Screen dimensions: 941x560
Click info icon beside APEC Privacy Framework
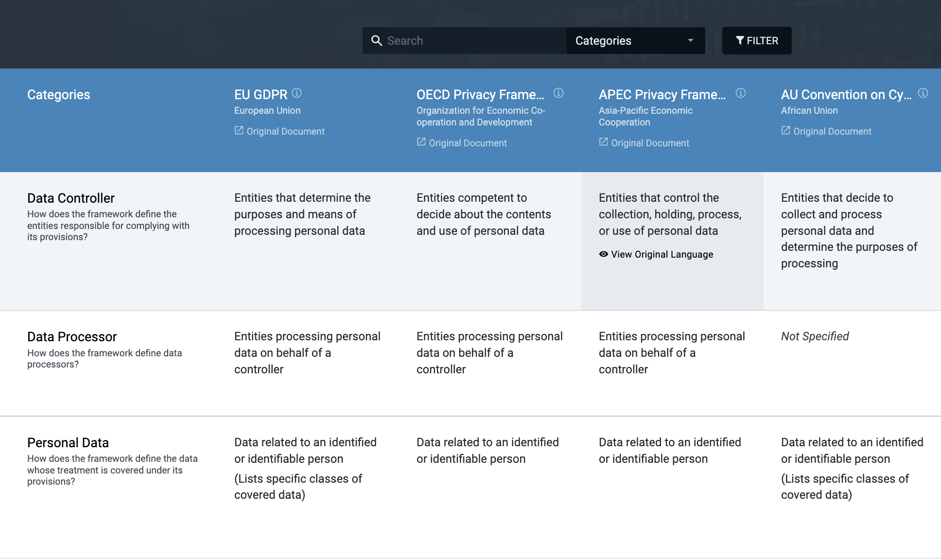(x=741, y=93)
